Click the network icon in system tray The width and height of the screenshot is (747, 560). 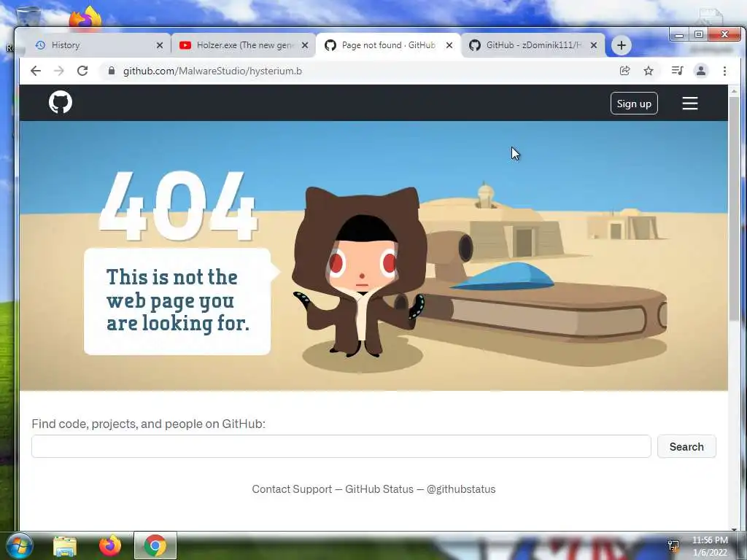[673, 545]
